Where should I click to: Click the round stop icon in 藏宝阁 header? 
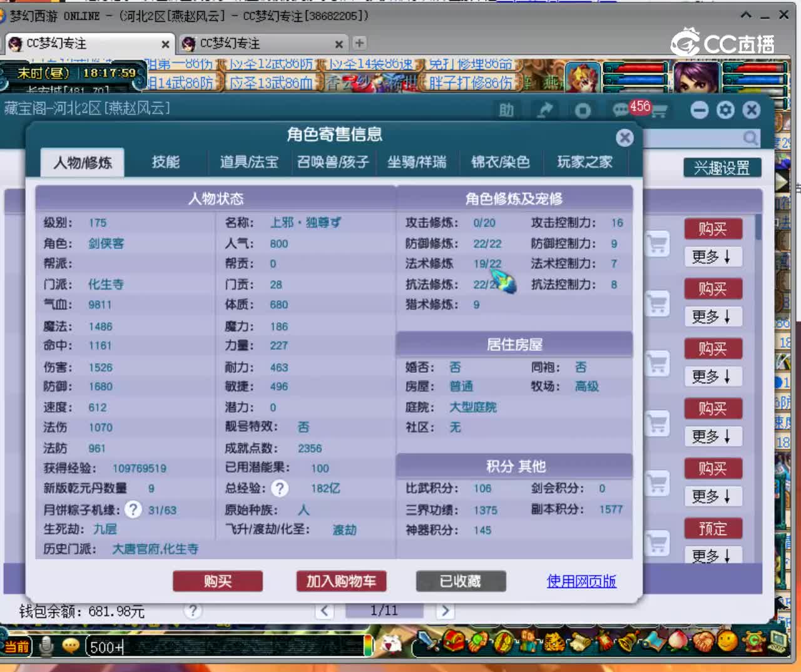(x=583, y=111)
